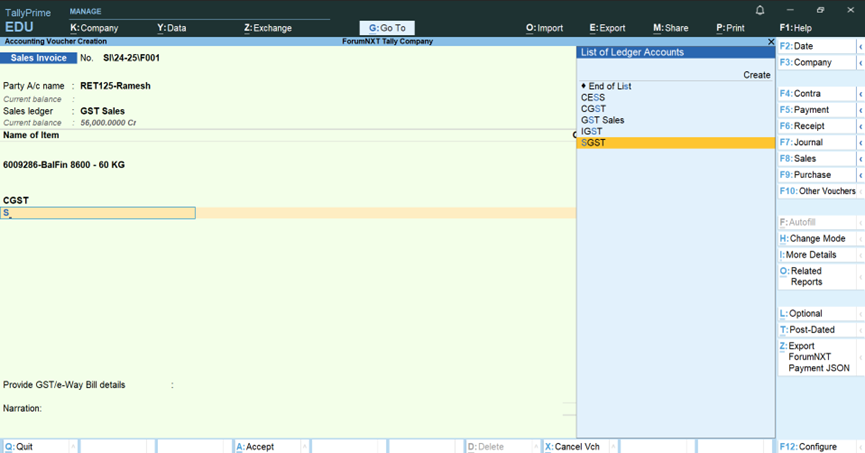This screenshot has height=453, width=865.
Task: Switch to F9: Purchase voucher
Action: (x=816, y=175)
